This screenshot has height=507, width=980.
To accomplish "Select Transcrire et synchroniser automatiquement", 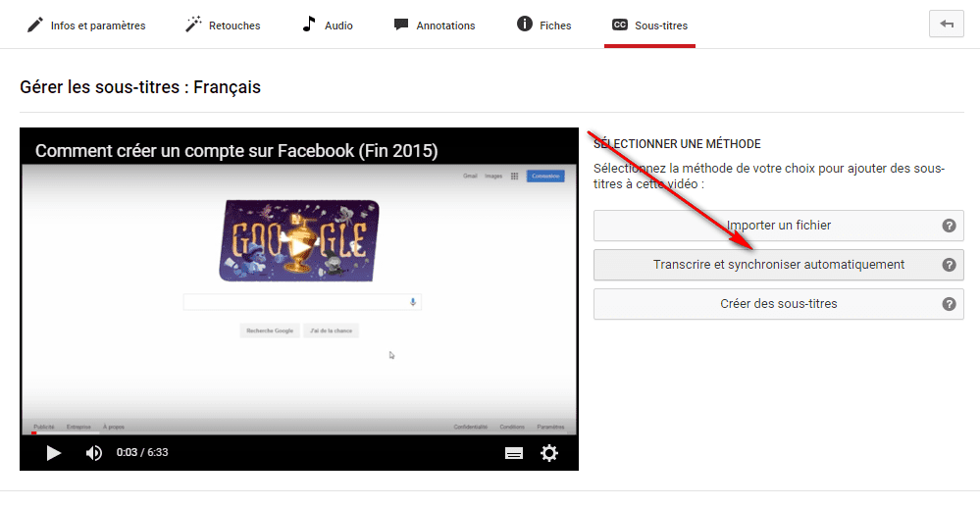I will (x=779, y=265).
